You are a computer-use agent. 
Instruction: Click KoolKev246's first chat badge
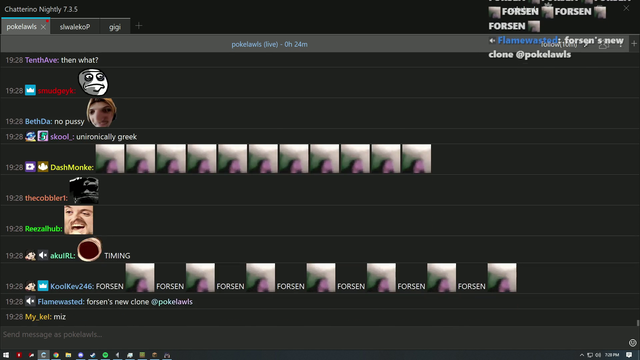[x=30, y=286]
